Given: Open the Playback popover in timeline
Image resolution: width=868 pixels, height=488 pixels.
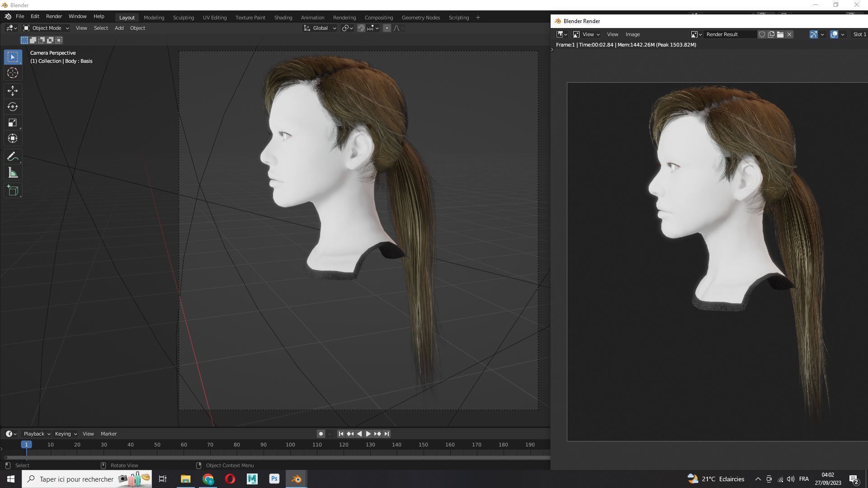Looking at the screenshot, I should click(36, 434).
